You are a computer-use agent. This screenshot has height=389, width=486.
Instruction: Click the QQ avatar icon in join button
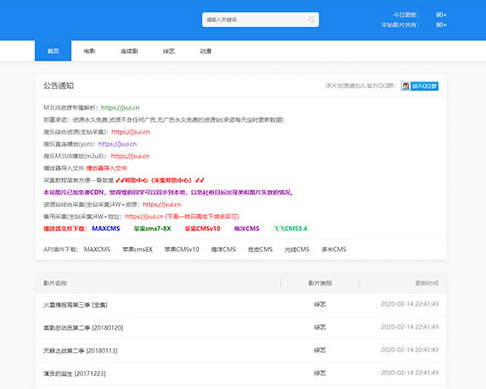(x=406, y=86)
